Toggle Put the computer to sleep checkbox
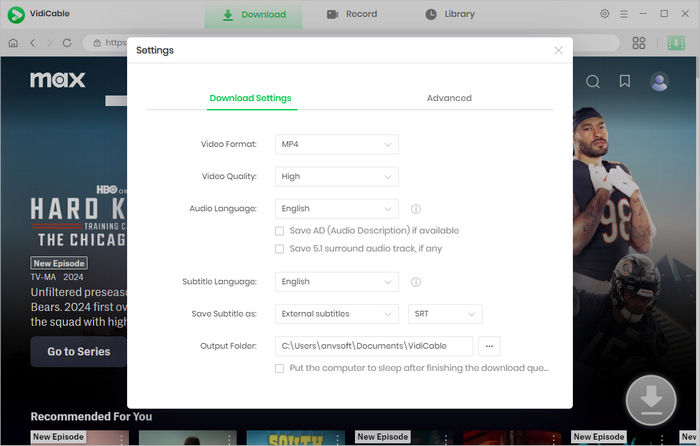 point(279,368)
